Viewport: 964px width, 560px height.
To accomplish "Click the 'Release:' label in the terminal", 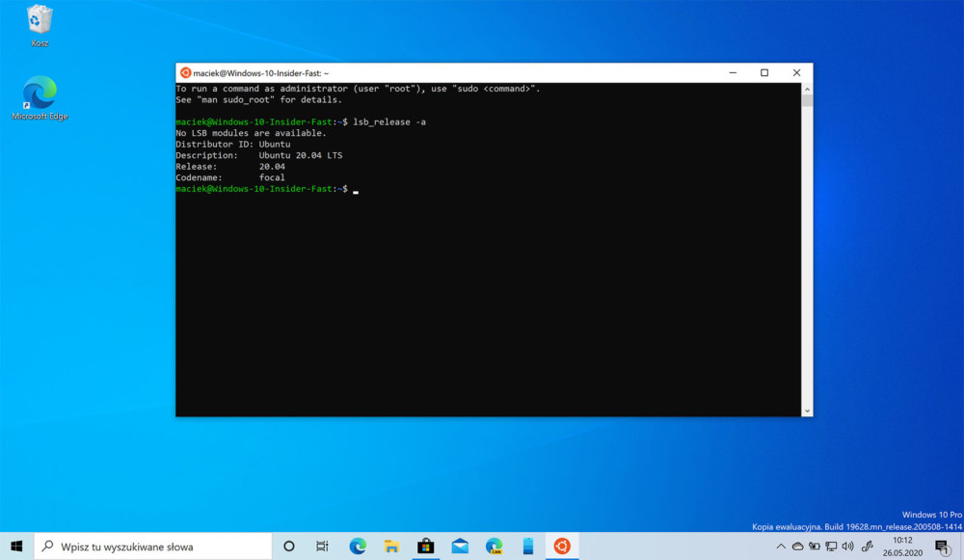I will coord(196,167).
